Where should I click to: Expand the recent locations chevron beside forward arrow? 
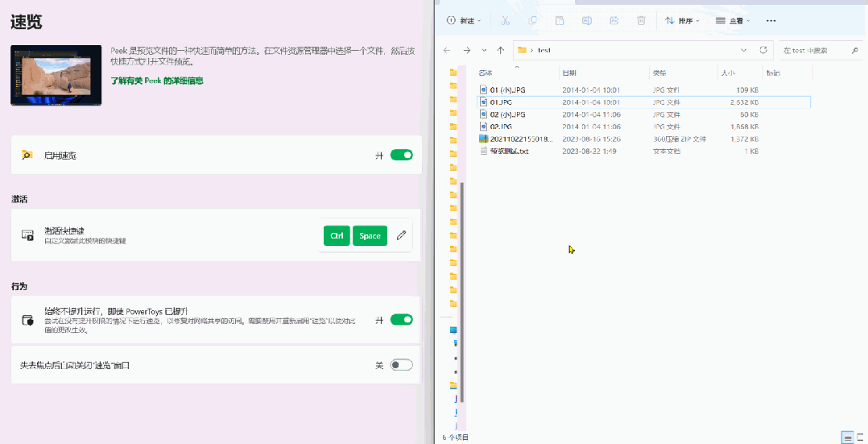(484, 50)
